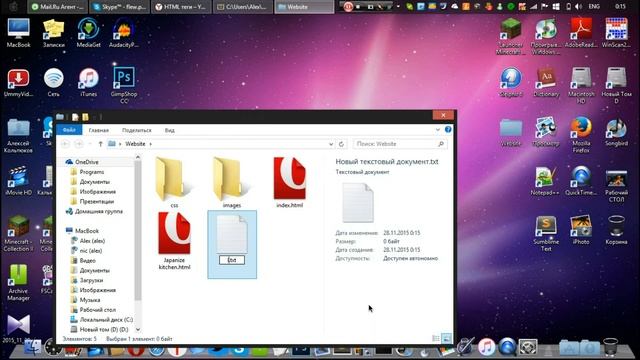Switch to the Mail.Ru Агент taskbar window
This screenshot has height=360, width=640.
[x=58, y=7]
